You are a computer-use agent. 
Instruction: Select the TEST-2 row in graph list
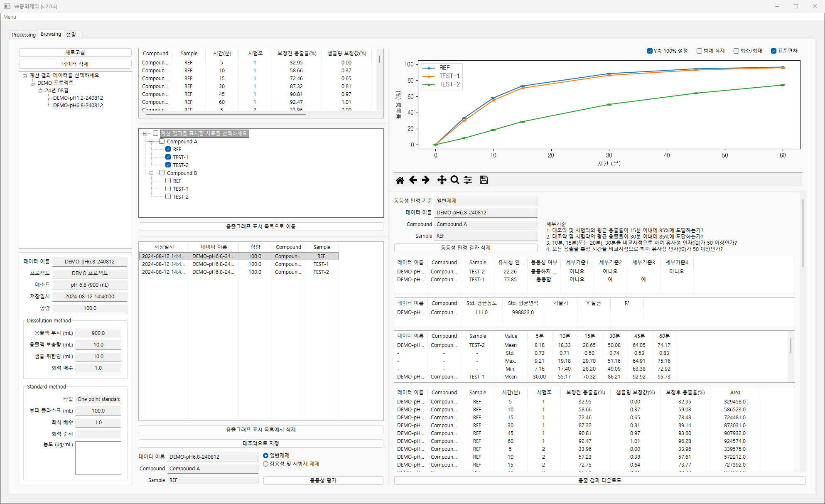[x=239, y=272]
